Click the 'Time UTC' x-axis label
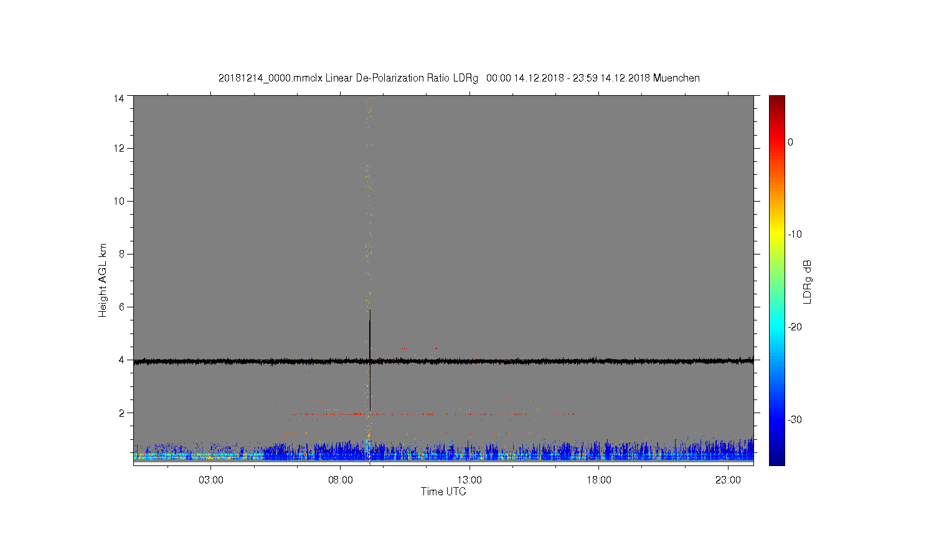 click(x=443, y=492)
